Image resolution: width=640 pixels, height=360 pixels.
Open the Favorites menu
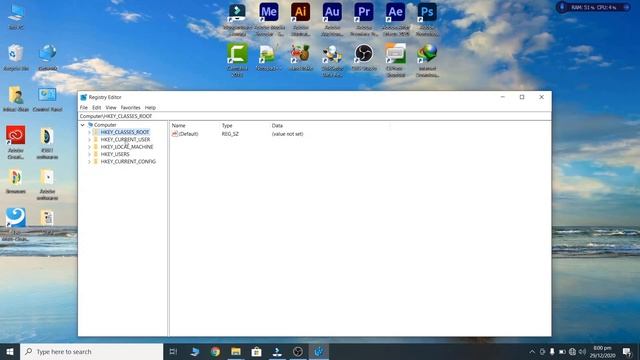pos(131,107)
